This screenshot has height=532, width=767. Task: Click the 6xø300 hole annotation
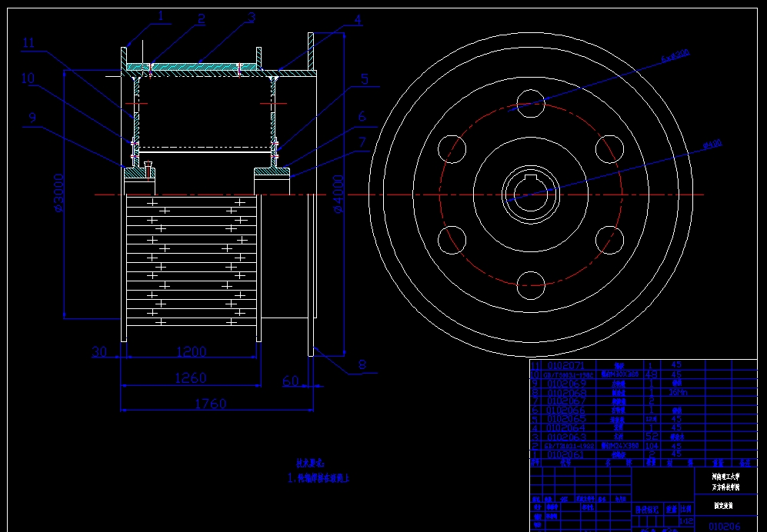(x=675, y=55)
